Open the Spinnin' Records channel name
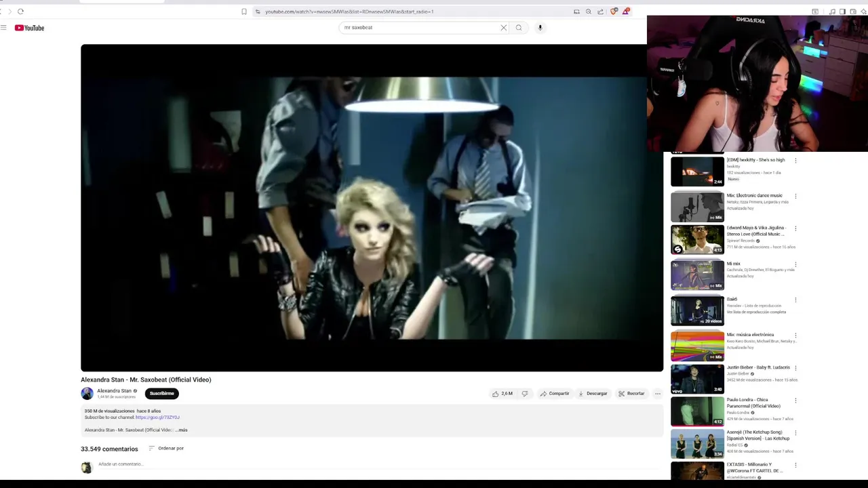 741,241
